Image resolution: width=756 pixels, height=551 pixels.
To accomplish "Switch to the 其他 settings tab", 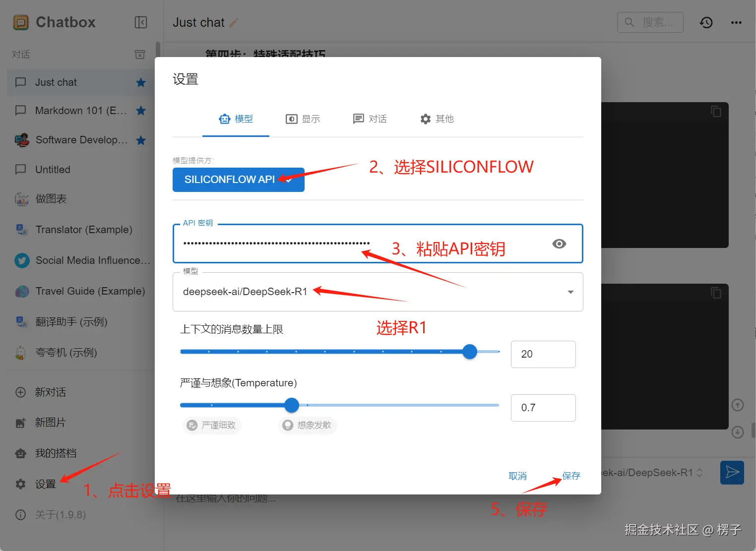I will [x=437, y=119].
